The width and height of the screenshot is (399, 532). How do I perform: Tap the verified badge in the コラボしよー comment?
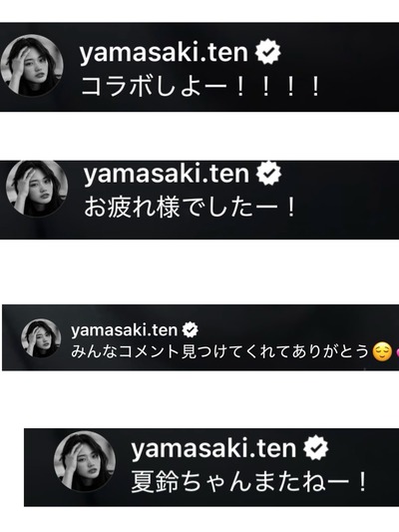(267, 52)
